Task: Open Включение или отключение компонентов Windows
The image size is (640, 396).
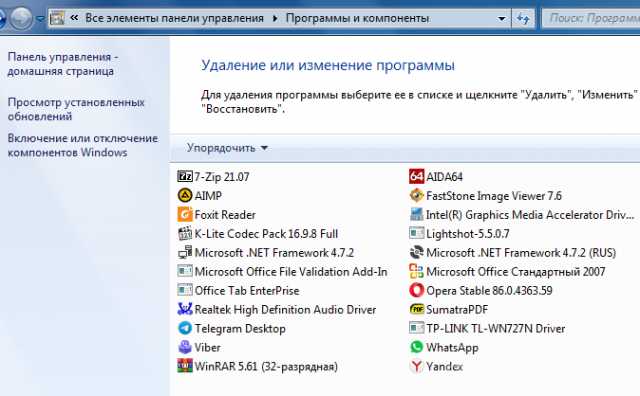Action: (x=83, y=145)
